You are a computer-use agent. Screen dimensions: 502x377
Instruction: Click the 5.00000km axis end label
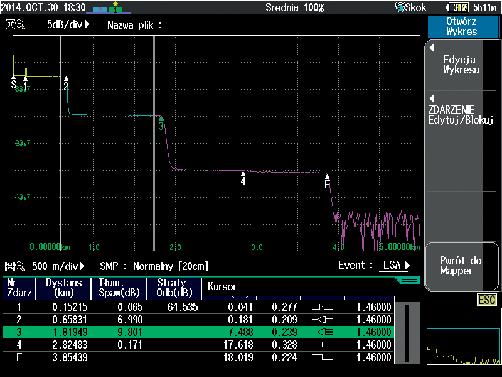399,247
